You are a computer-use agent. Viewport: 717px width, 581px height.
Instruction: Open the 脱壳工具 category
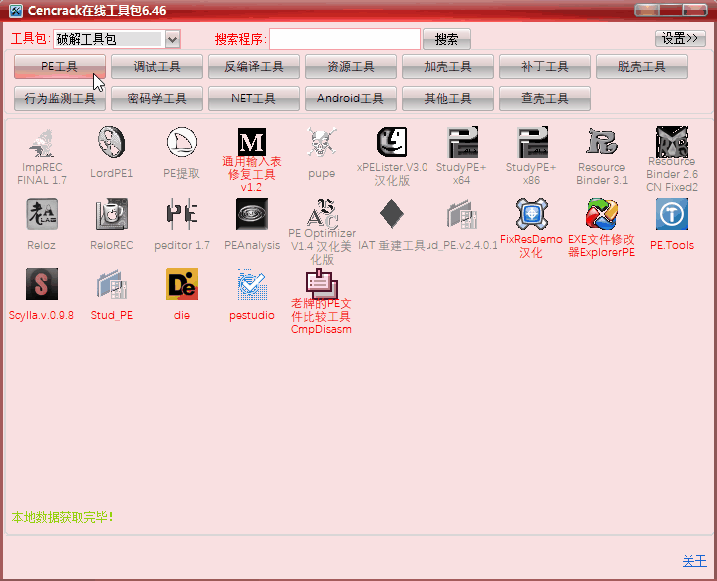point(642,67)
